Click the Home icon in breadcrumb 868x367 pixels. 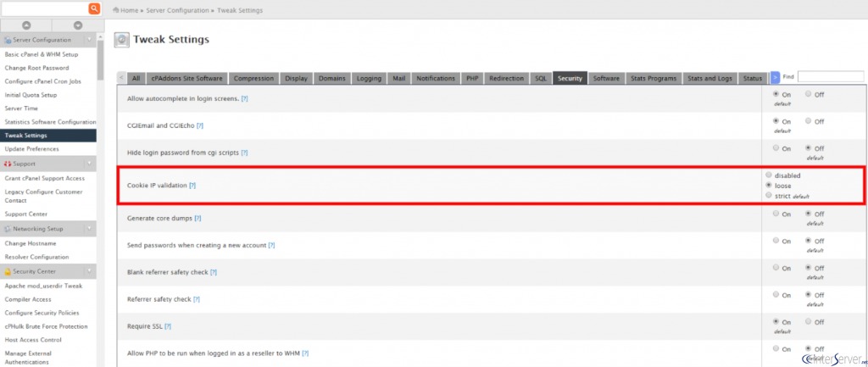point(115,10)
